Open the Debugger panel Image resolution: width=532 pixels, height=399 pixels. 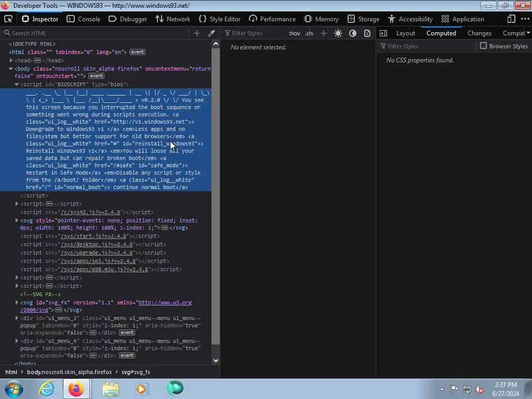pos(128,19)
